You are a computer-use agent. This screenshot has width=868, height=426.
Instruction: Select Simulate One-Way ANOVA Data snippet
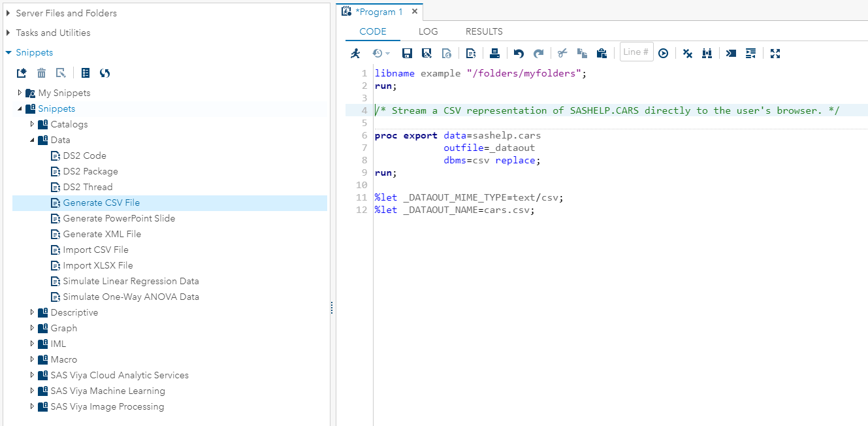point(131,297)
